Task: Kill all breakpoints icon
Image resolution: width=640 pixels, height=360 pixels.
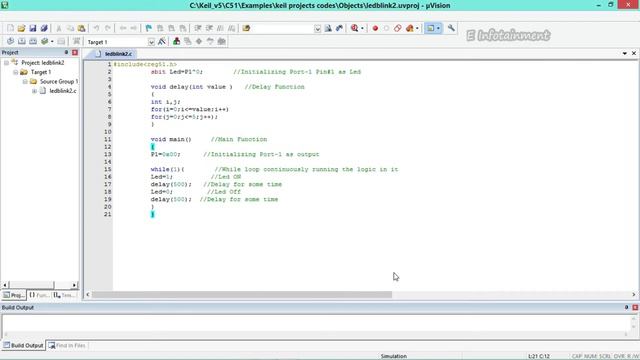Action: 409,28
